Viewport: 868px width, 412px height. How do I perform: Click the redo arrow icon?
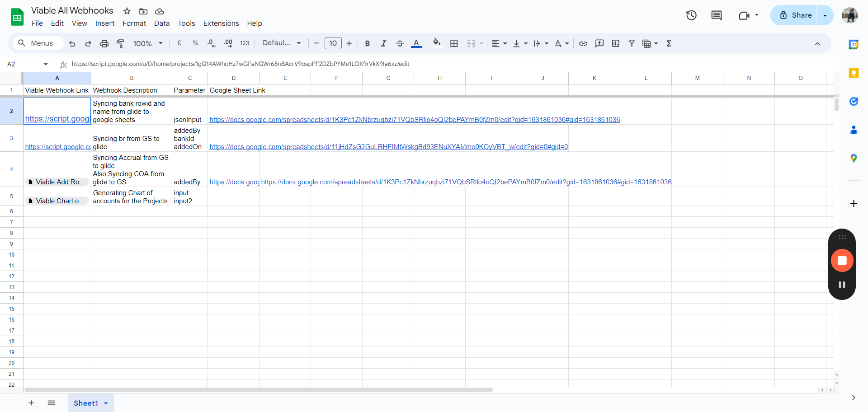tap(88, 43)
